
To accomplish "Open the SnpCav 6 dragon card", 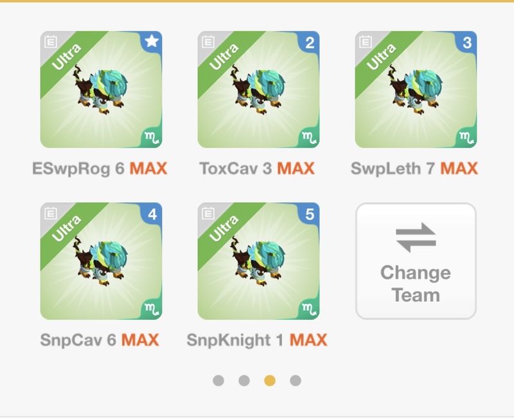I will pos(101,261).
